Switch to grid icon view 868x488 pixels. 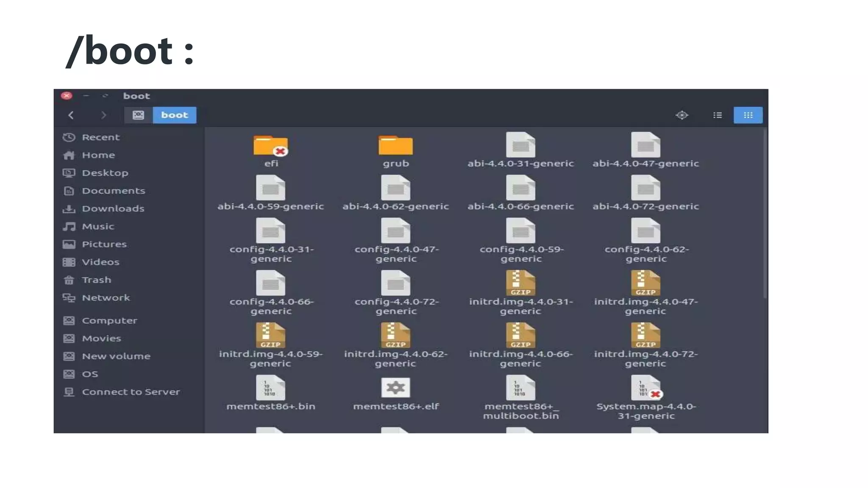tap(748, 115)
